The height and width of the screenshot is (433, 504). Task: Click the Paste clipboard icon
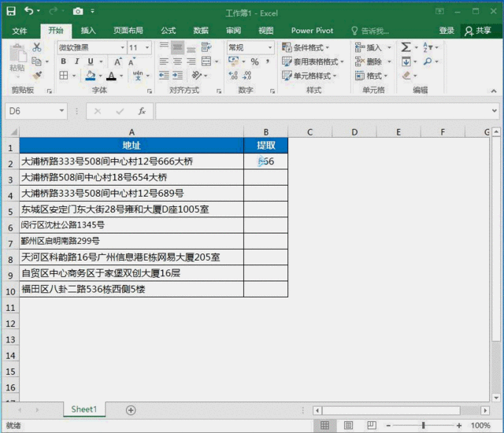(17, 54)
